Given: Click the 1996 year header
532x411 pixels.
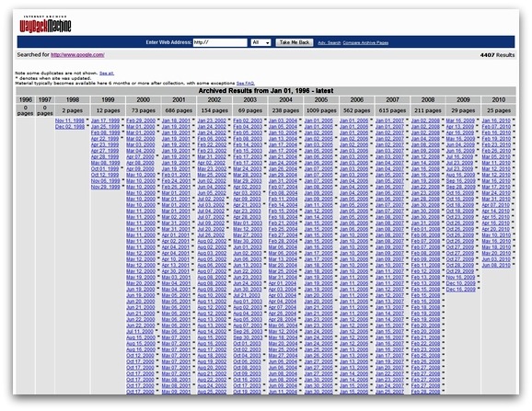Looking at the screenshot, I should [x=26, y=99].
